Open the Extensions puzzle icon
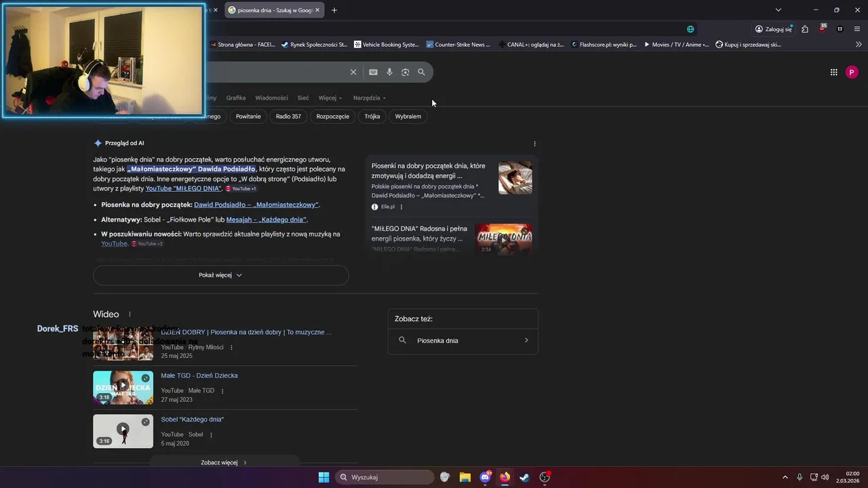This screenshot has height=488, width=868. pyautogui.click(x=804, y=29)
